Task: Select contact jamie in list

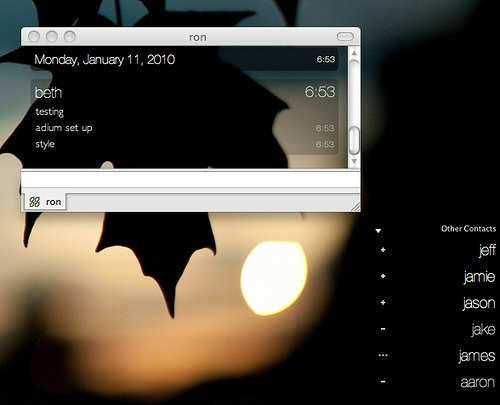Action: pyautogui.click(x=479, y=277)
